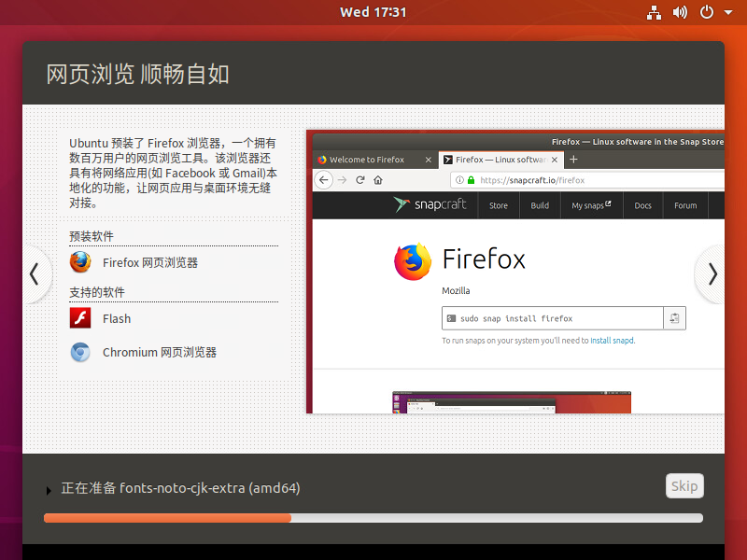Click the installation progress bar
Image resolution: width=747 pixels, height=560 pixels.
pos(373,518)
